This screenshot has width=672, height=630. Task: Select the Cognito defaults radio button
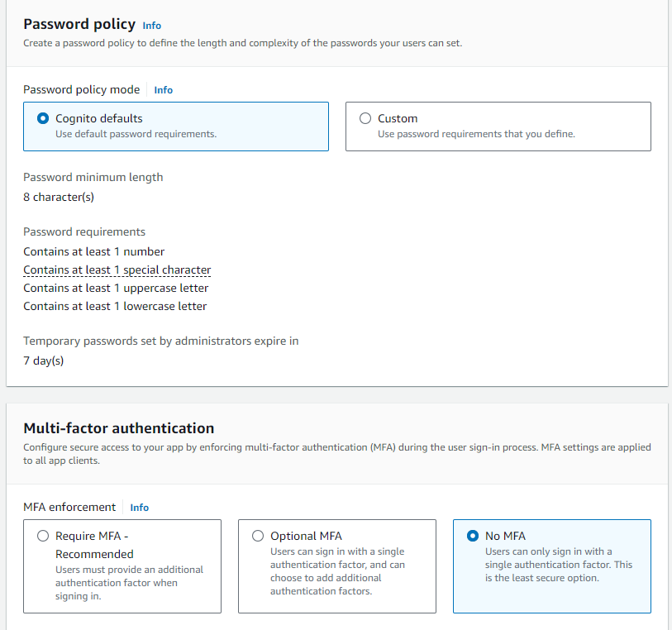[43, 117]
